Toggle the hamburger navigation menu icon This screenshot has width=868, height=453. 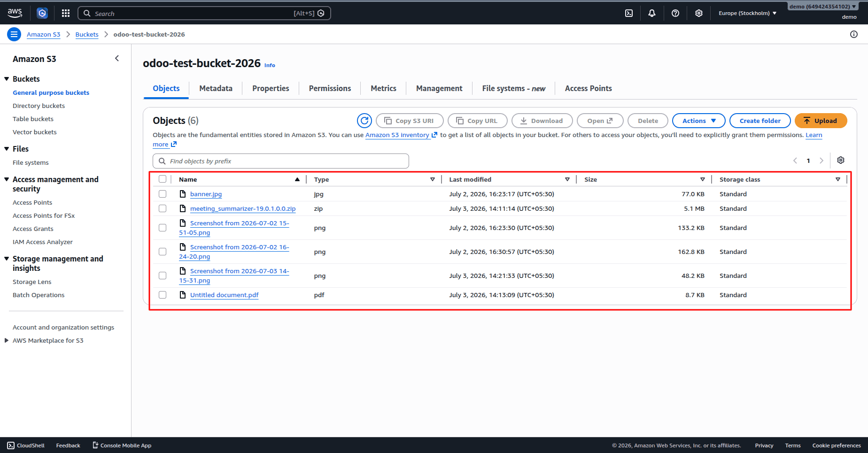(x=14, y=34)
